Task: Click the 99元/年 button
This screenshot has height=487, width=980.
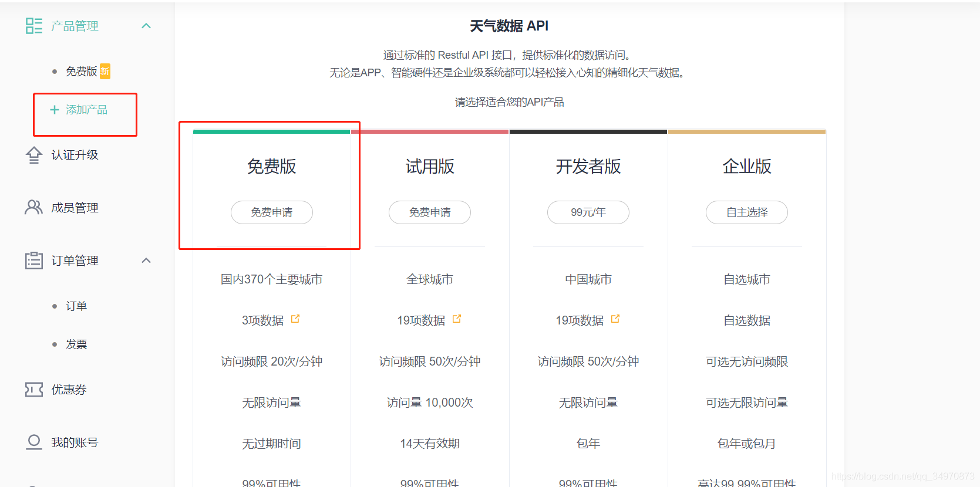Action: (588, 212)
